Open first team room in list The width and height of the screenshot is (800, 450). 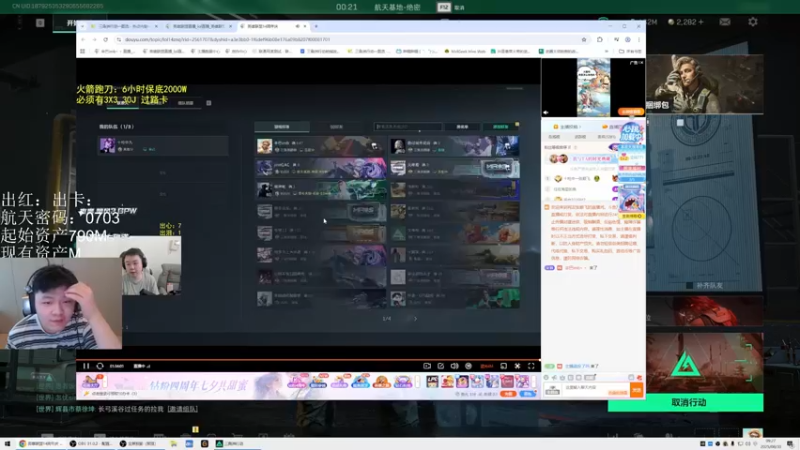coord(320,146)
